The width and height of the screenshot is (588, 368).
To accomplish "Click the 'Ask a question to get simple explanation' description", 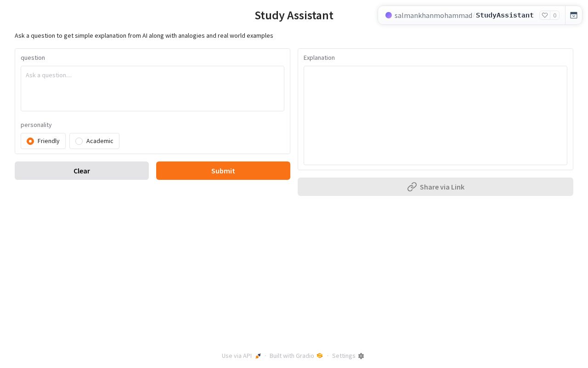I will (x=144, y=35).
